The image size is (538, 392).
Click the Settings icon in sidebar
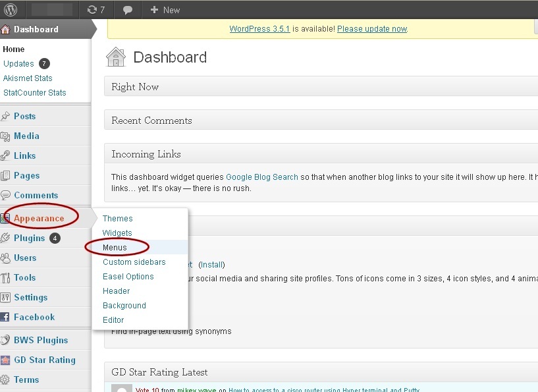tap(5, 297)
